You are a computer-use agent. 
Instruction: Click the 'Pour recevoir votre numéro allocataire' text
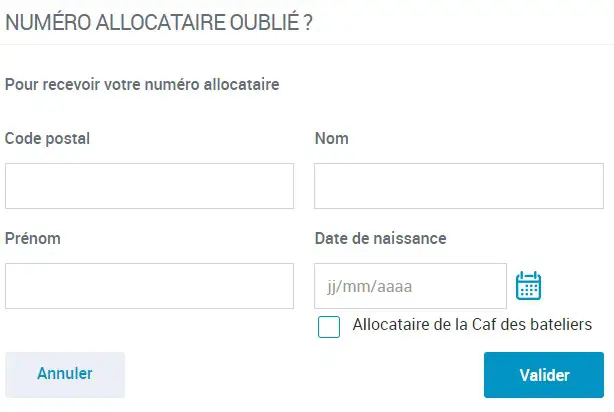coord(141,84)
